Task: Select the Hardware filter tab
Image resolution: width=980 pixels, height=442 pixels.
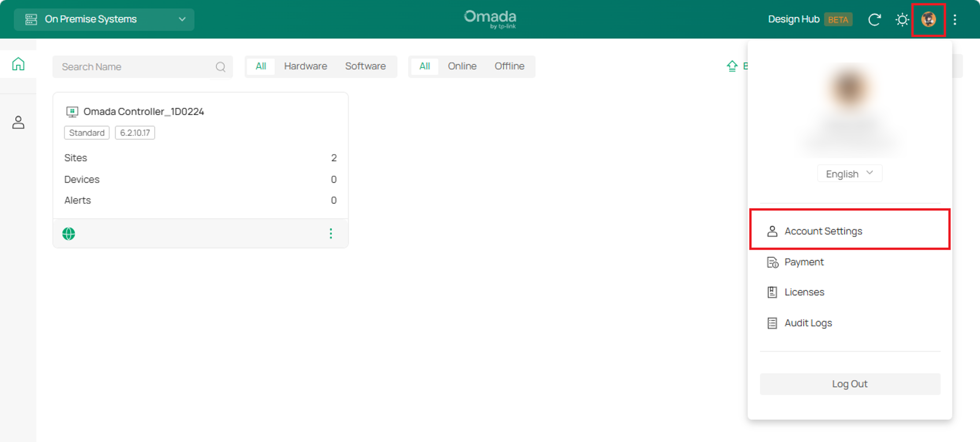Action: coord(305,66)
